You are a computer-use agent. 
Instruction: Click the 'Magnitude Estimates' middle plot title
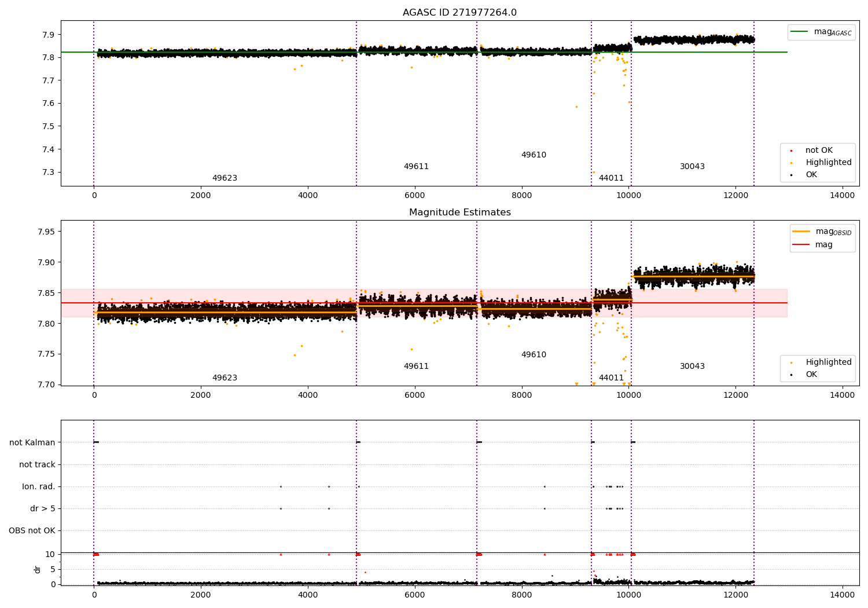[x=459, y=213]
